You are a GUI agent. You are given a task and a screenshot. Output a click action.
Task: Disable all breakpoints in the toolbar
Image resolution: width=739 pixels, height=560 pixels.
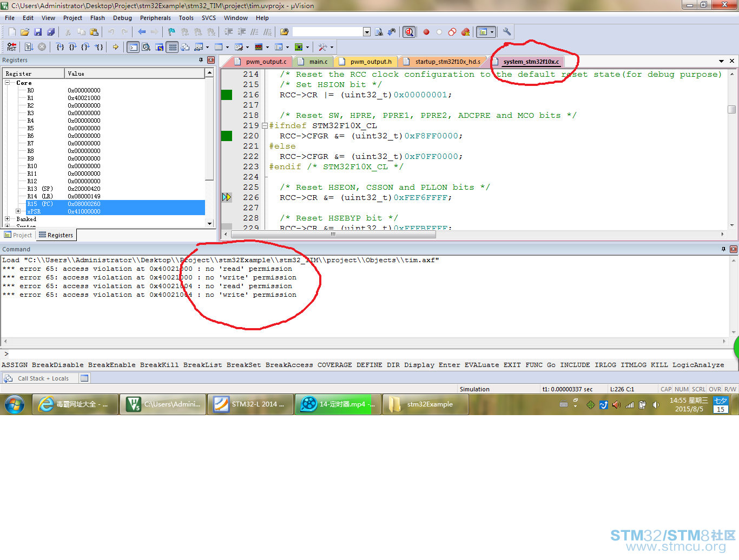pyautogui.click(x=452, y=32)
